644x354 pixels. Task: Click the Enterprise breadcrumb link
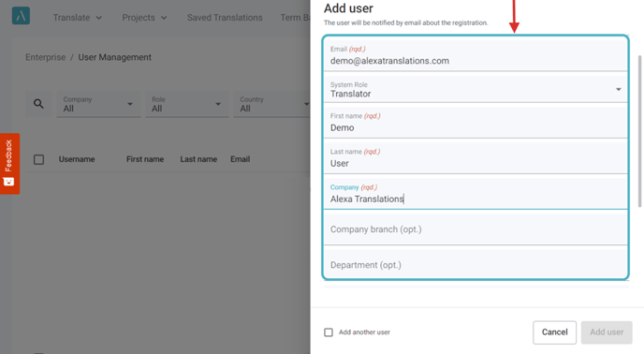point(46,57)
